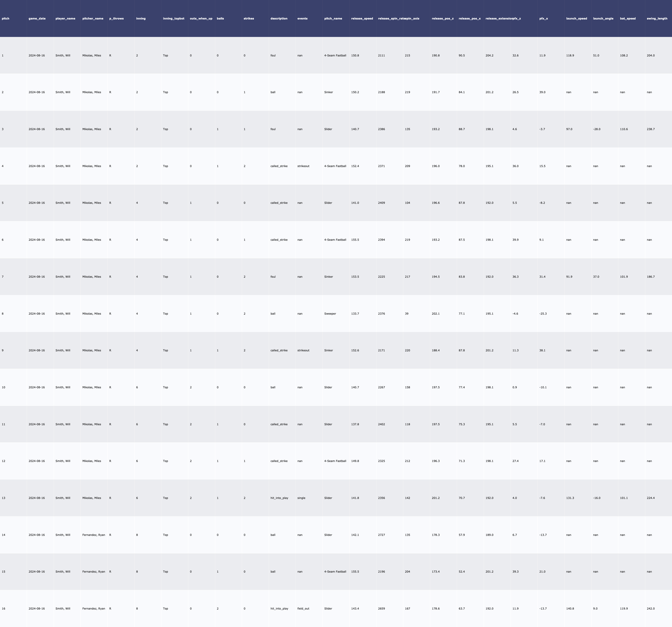Click hit_into_play description in row 13

[279, 498]
